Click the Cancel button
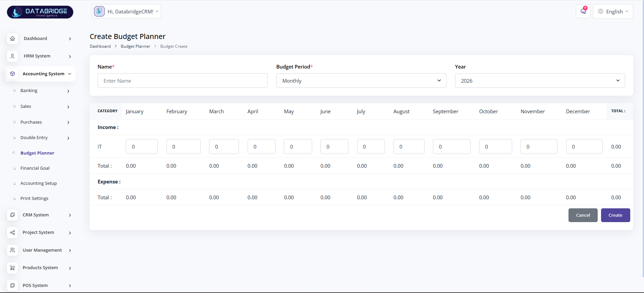This screenshot has height=293, width=644. 583,215
